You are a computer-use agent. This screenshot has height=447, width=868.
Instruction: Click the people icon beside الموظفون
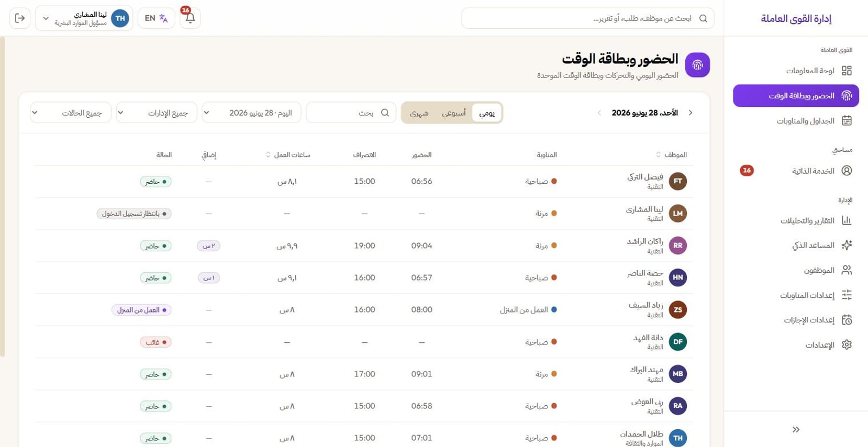846,270
